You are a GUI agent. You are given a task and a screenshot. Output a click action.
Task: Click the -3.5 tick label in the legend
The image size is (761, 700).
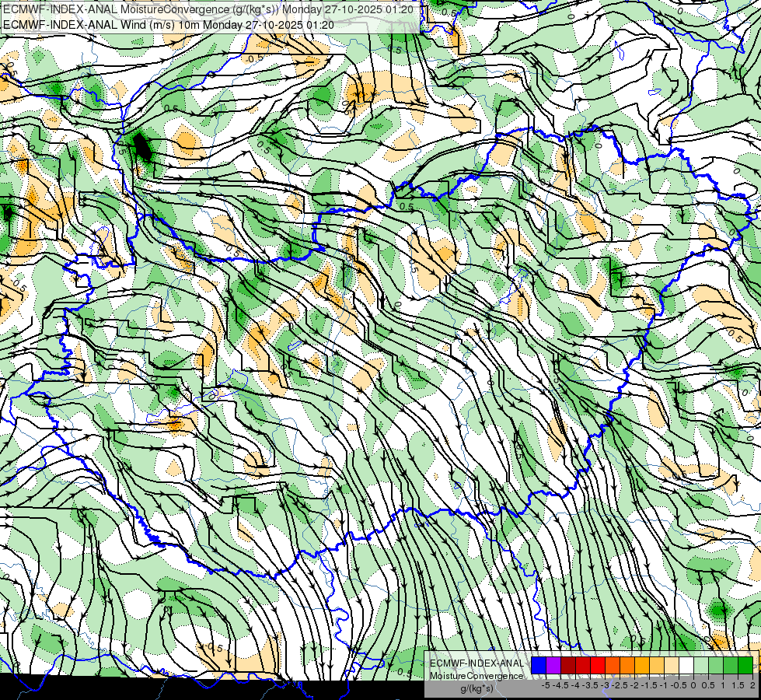[x=590, y=685]
